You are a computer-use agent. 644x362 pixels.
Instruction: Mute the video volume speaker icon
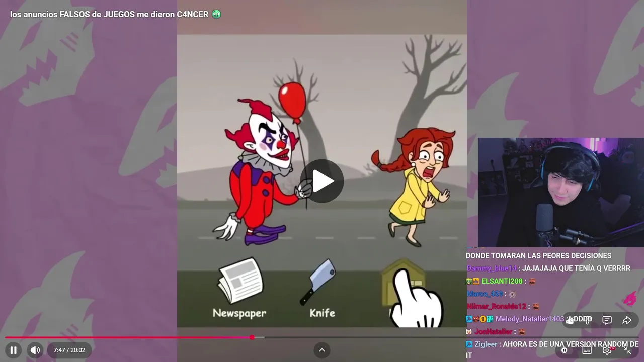click(x=35, y=350)
